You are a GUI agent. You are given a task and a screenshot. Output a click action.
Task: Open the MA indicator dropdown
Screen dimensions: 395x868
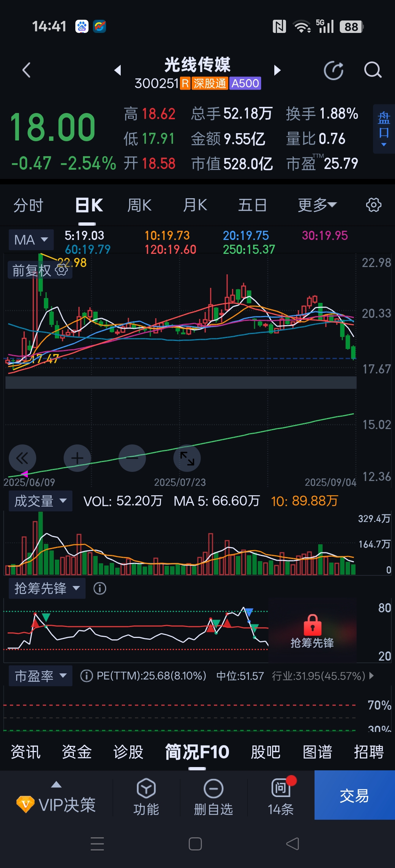tap(31, 240)
